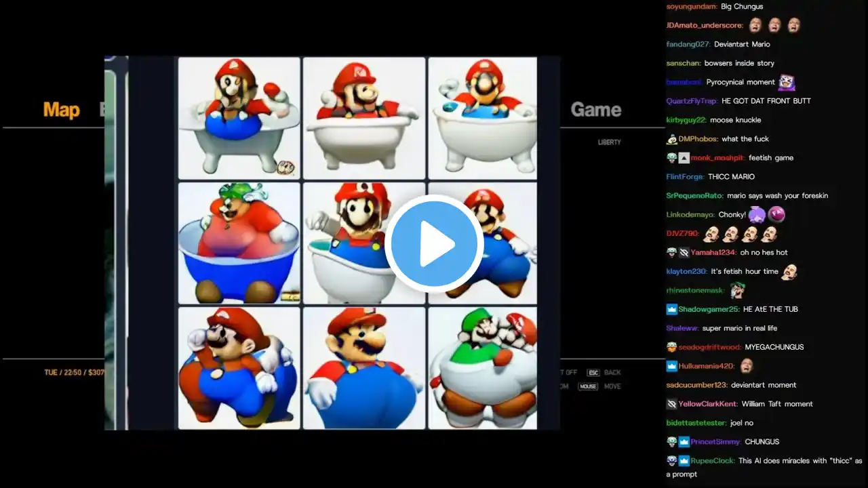Click the username Shaleww in chat

[x=682, y=328]
